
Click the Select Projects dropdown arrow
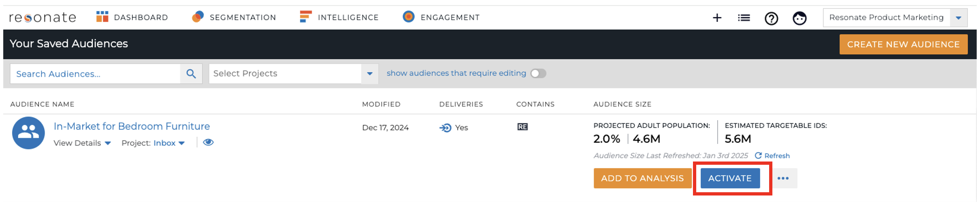[x=370, y=74]
